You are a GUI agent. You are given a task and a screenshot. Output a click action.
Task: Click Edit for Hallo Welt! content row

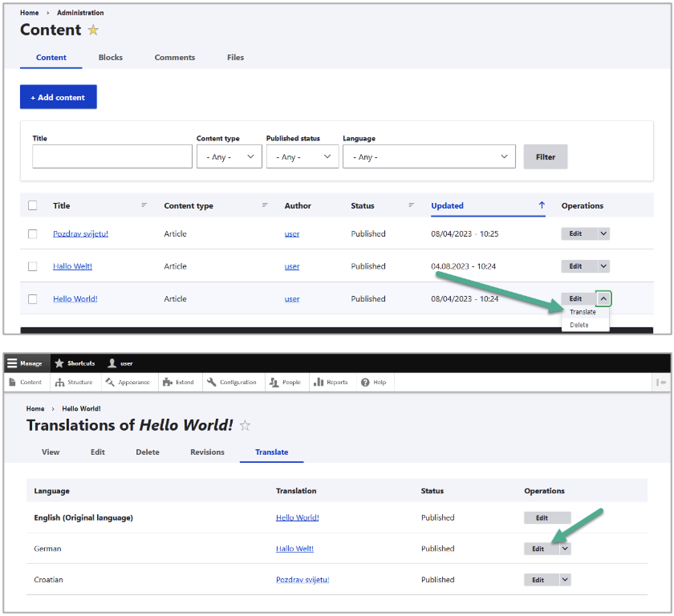[579, 266]
